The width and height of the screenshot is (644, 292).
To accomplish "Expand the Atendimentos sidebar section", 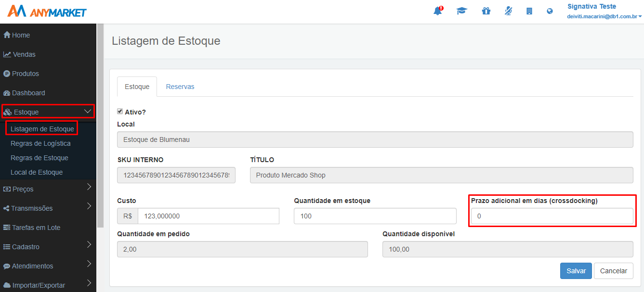I will 48,266.
